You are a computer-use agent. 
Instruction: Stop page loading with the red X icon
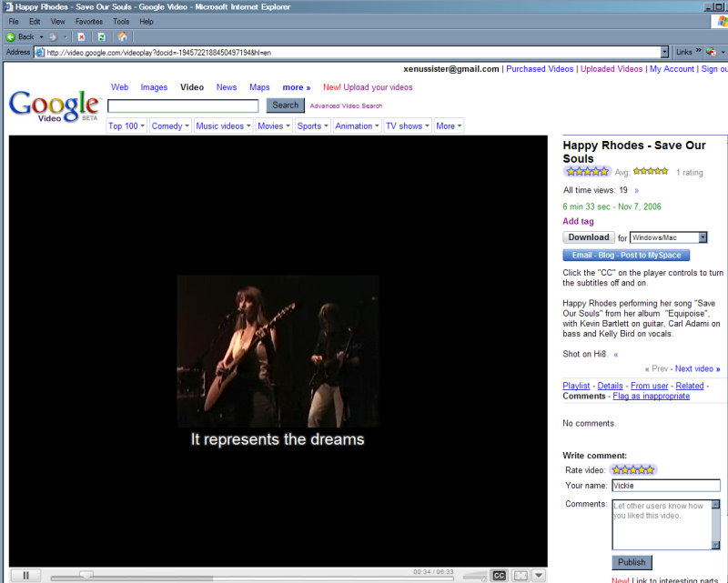[x=81, y=36]
